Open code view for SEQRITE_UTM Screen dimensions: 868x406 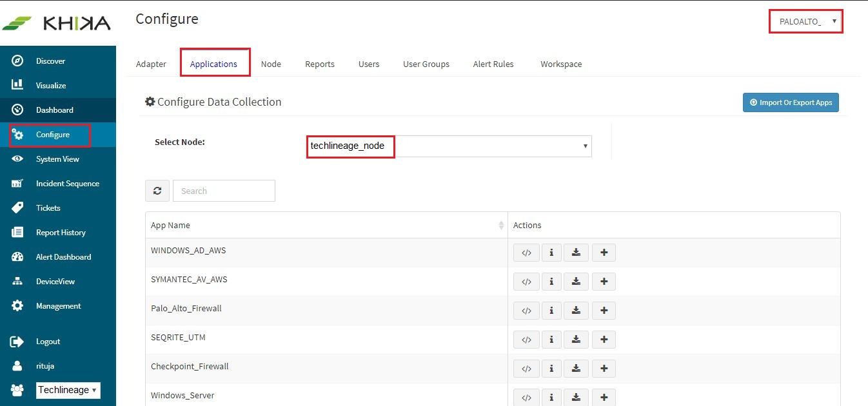coord(526,340)
